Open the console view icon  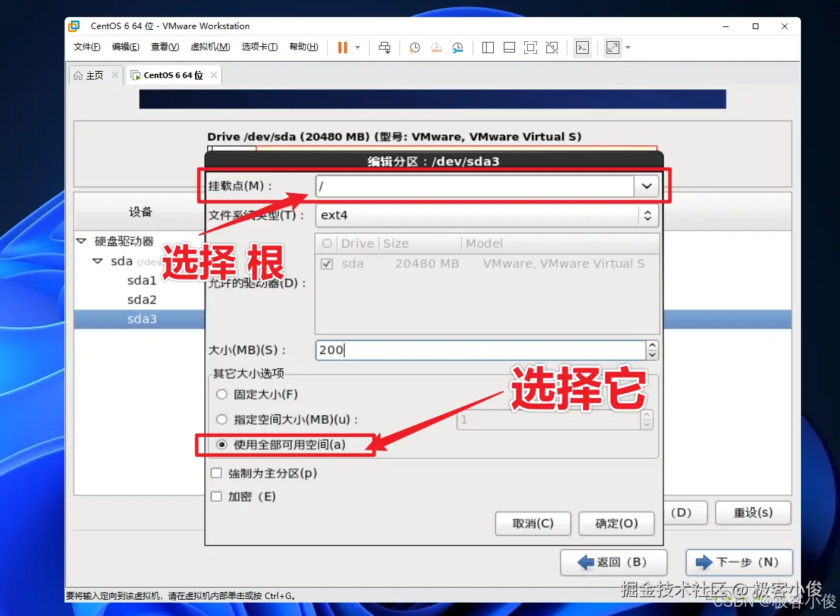[x=582, y=48]
